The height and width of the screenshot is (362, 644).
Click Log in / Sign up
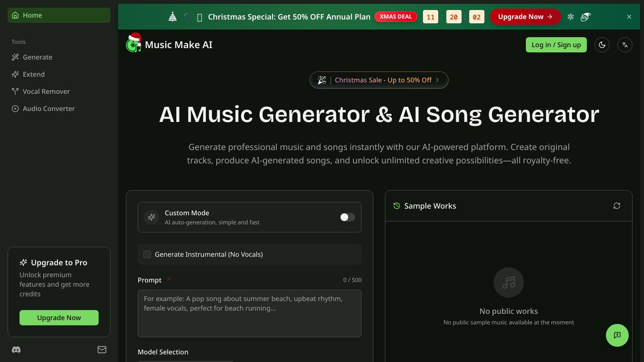pyautogui.click(x=556, y=45)
